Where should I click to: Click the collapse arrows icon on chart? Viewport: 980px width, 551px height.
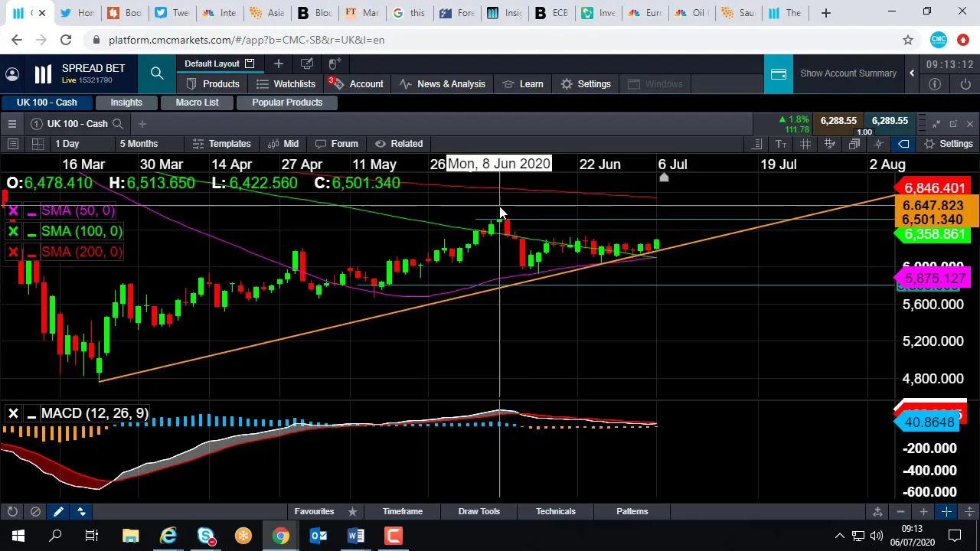[x=936, y=124]
